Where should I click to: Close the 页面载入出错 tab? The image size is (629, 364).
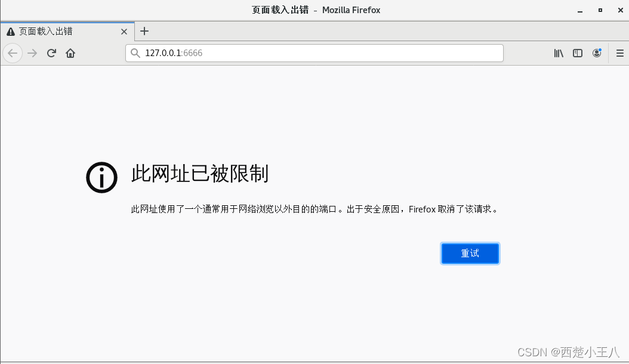click(x=124, y=32)
